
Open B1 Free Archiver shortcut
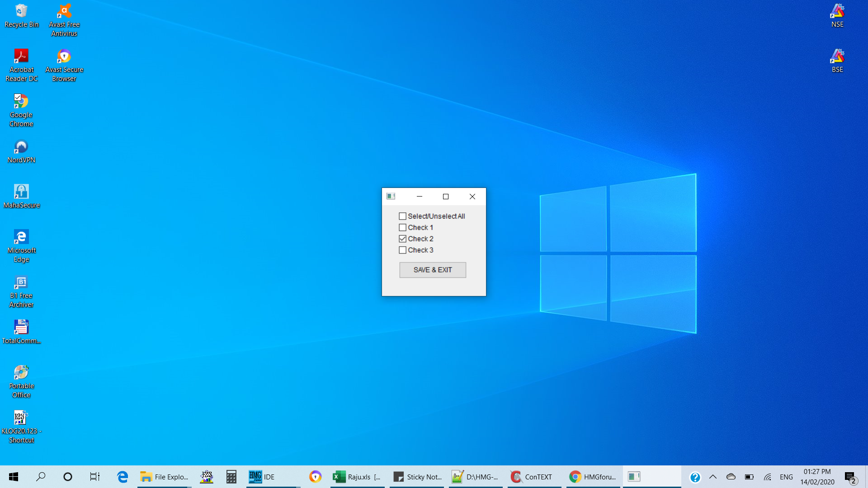[x=21, y=291]
